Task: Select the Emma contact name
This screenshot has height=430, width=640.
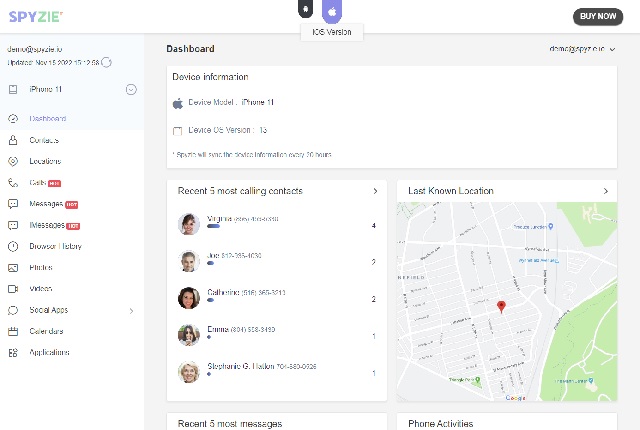Action: [x=218, y=329]
